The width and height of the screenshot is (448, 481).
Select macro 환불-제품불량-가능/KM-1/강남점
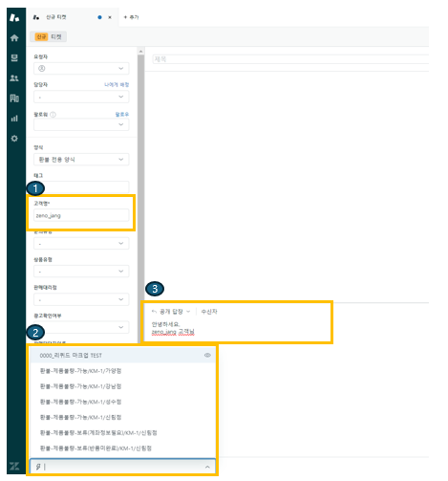click(122, 386)
